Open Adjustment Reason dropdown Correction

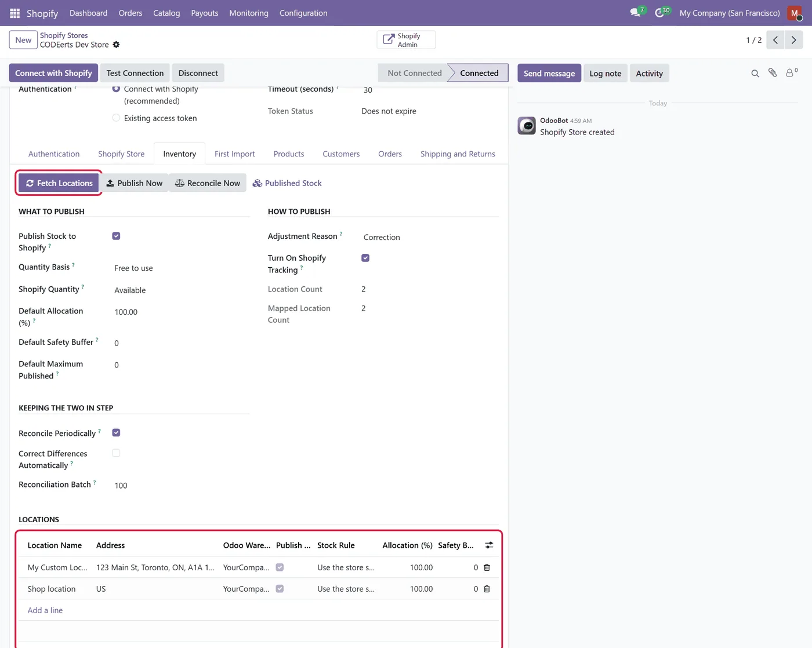pyautogui.click(x=430, y=237)
